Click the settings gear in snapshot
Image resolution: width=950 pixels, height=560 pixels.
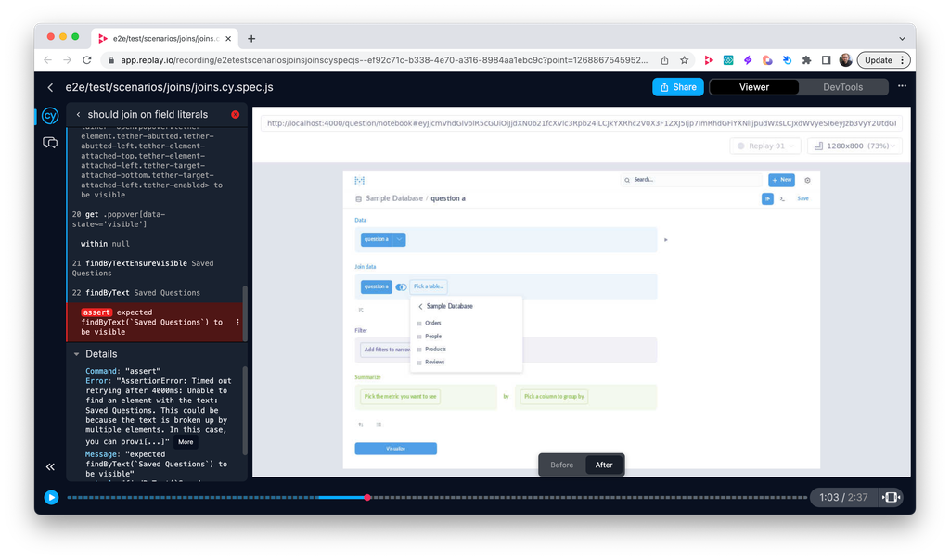coord(807,180)
